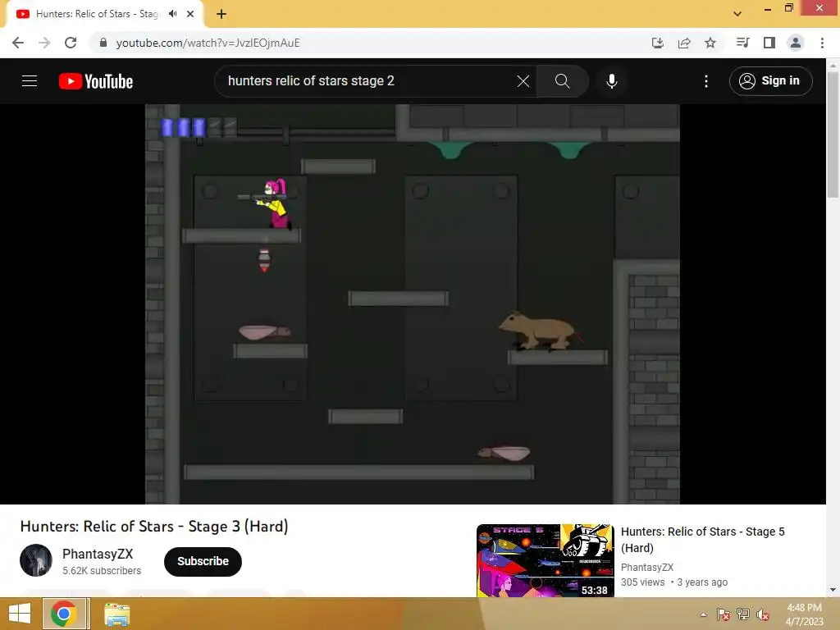Click the page vertical scrollbar thumb

pyautogui.click(x=833, y=134)
